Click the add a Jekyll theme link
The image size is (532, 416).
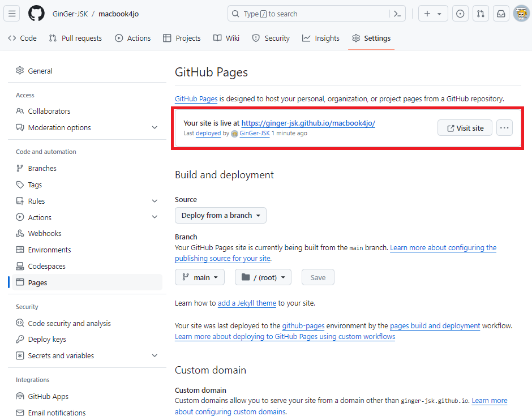pyautogui.click(x=247, y=303)
